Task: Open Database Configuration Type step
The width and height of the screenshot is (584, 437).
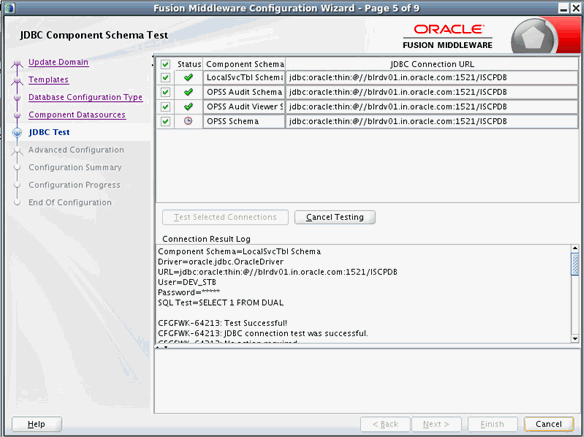Action: 85,97
